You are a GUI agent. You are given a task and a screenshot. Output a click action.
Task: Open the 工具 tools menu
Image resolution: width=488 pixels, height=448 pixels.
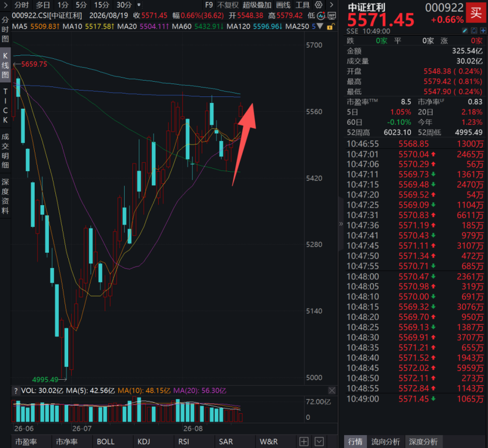pyautogui.click(x=303, y=5)
